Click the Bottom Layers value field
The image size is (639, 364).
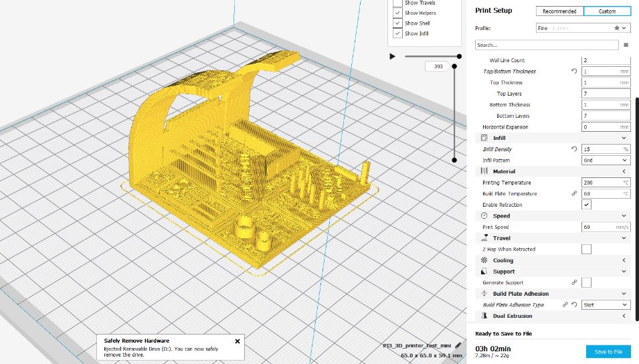pos(606,116)
